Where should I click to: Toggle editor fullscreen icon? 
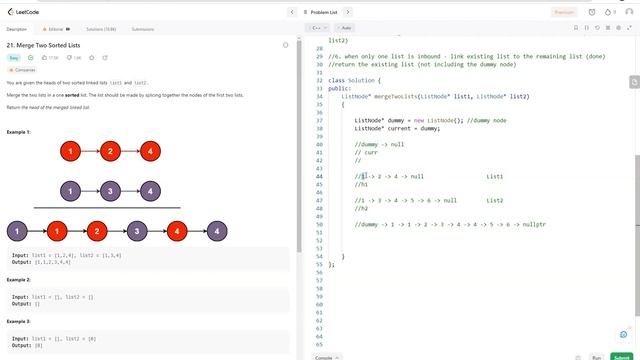[x=629, y=28]
